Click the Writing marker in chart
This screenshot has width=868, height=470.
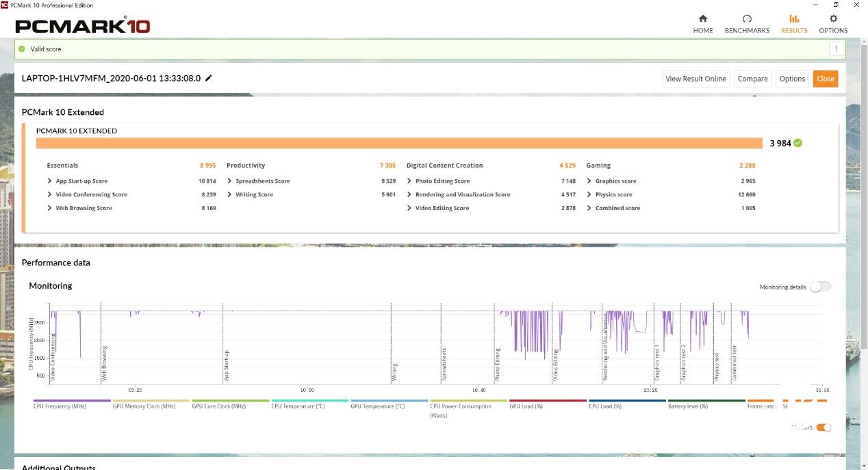pyautogui.click(x=394, y=372)
